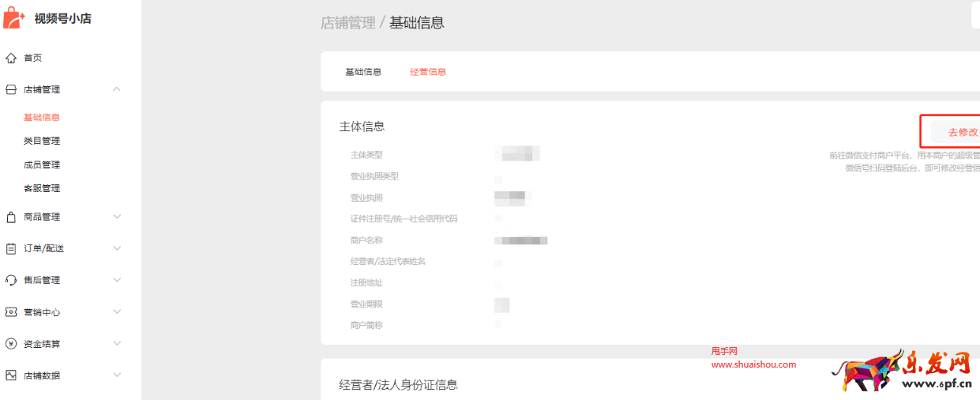
Task: Open 客服管理 in the sidebar
Action: pos(42,188)
